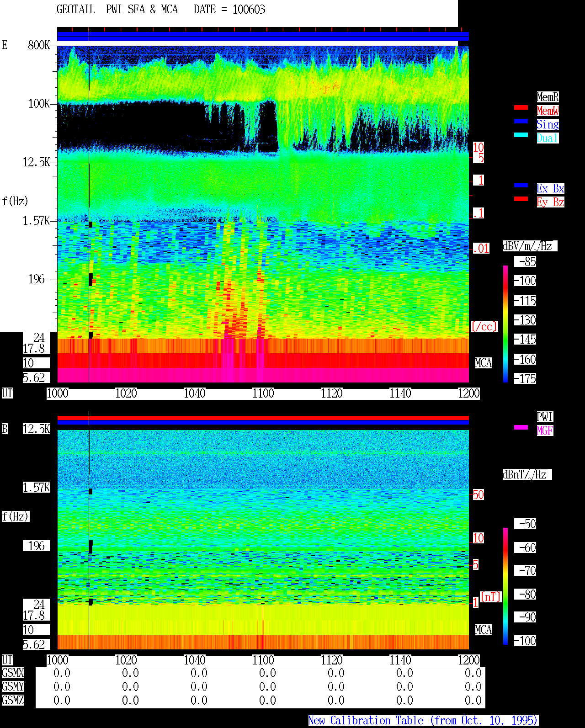This screenshot has width=585, height=728.
Task: Select the red Ey Bz legend swatch
Action: click(x=521, y=199)
